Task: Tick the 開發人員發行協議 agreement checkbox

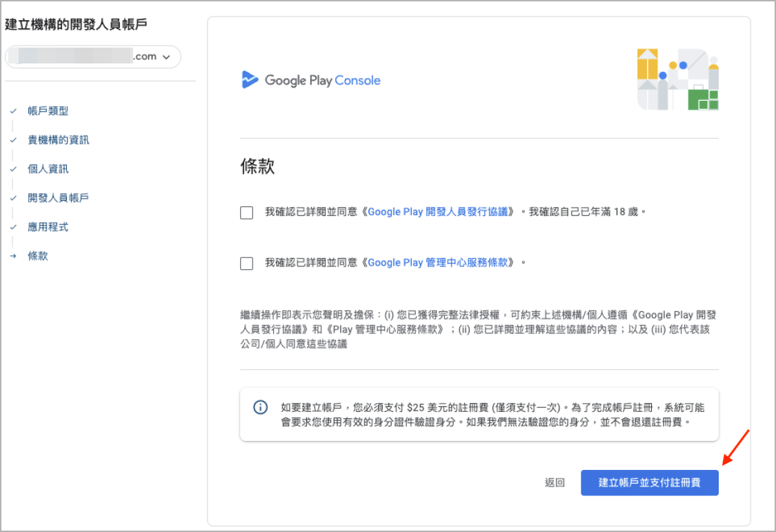Action: point(246,213)
